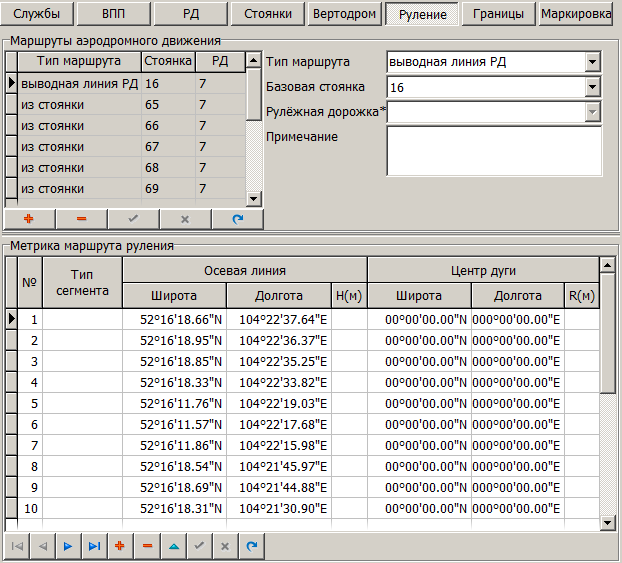The width and height of the screenshot is (622, 563).
Task: Refresh the Маршруты аэродромного движения list
Action: point(236,218)
